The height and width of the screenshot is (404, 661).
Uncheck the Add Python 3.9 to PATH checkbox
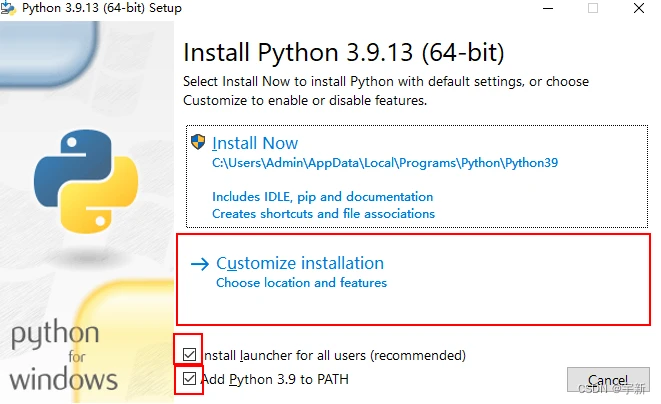[190, 379]
